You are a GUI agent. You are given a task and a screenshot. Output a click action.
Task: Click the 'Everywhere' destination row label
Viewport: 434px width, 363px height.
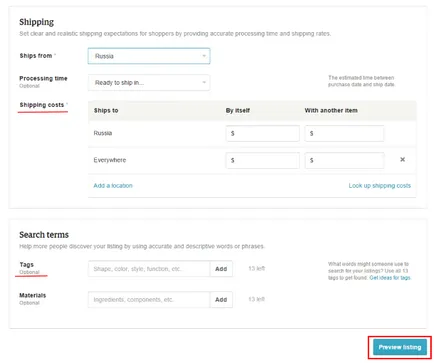tap(110, 160)
